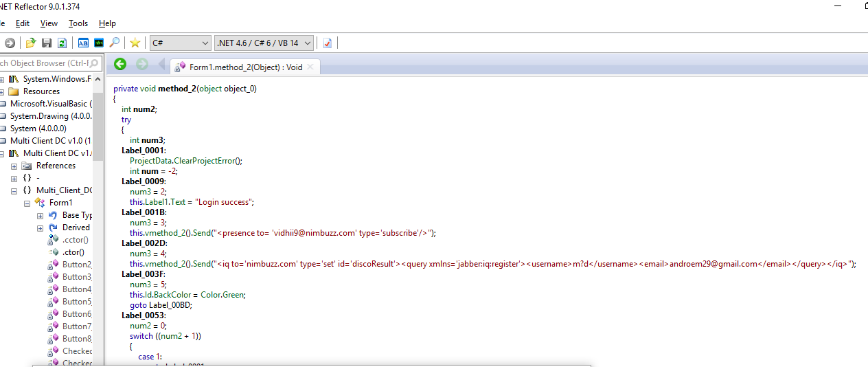Select the Button5 method in tree
868x367 pixels.
[x=76, y=302]
